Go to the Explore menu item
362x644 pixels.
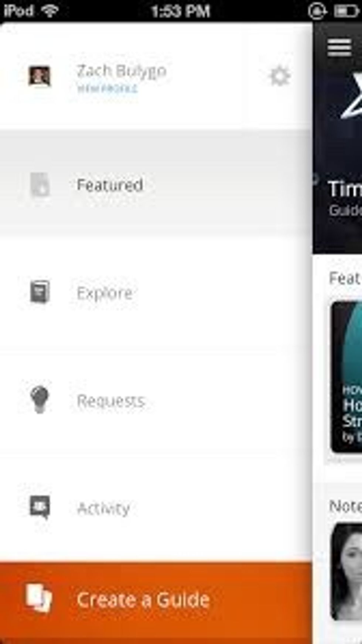pyautogui.click(x=156, y=292)
